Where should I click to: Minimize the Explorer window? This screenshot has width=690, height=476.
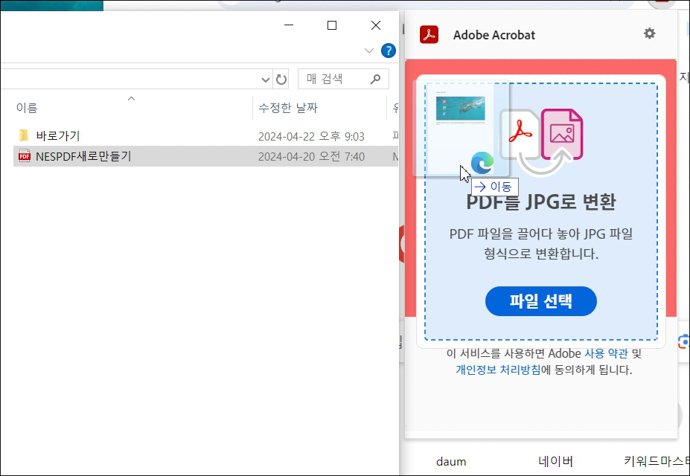coord(289,26)
